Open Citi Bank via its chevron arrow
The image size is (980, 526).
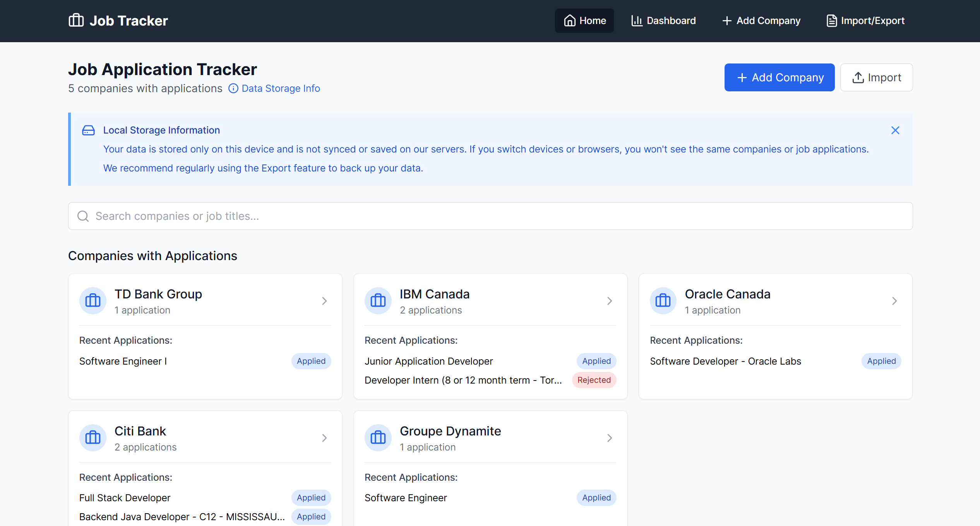pos(324,438)
